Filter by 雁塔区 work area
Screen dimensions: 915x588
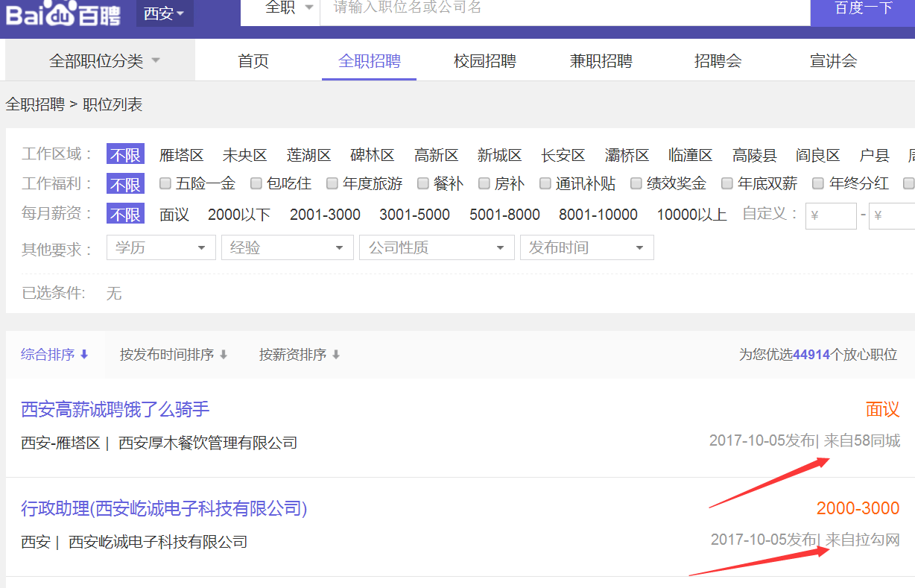point(181,155)
